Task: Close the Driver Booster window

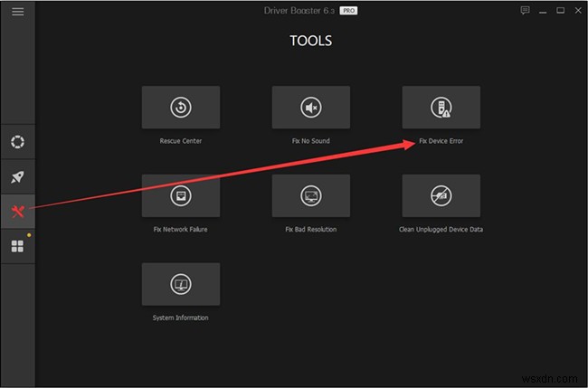Action: [578, 11]
